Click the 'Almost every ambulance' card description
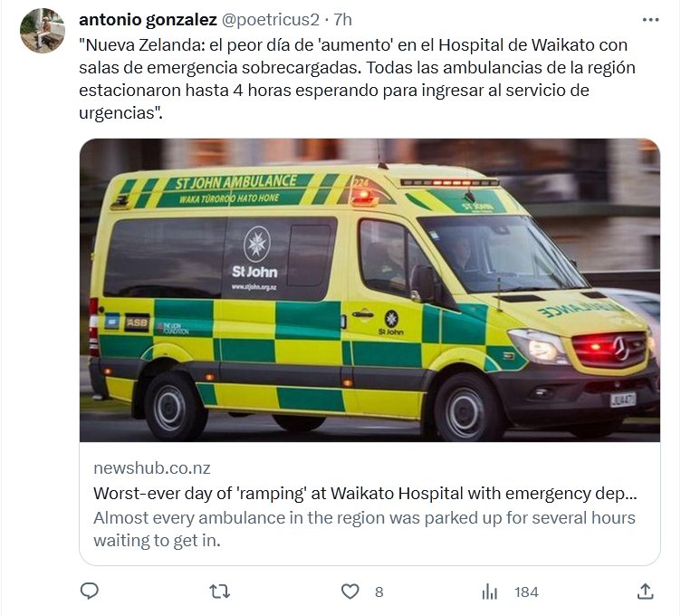 tap(364, 529)
